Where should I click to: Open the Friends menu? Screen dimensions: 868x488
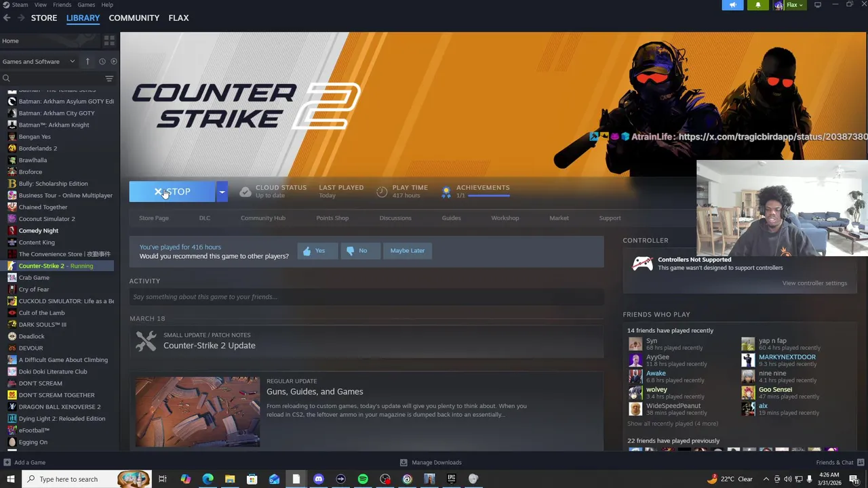(62, 5)
